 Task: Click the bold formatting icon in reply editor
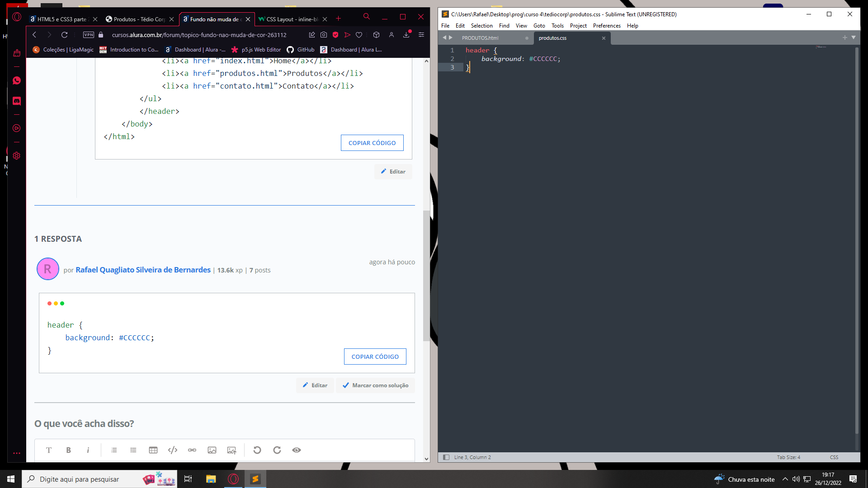pos(69,450)
